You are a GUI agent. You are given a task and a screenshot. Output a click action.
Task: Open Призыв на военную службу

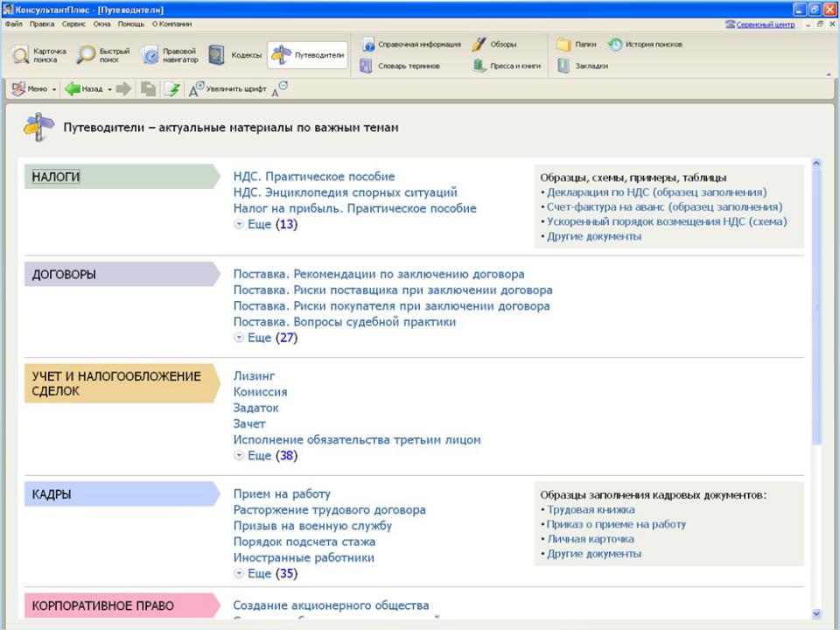tap(313, 526)
